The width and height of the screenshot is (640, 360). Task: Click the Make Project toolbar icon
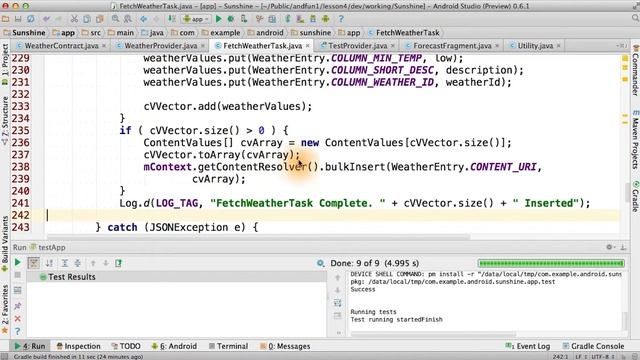click(172, 19)
